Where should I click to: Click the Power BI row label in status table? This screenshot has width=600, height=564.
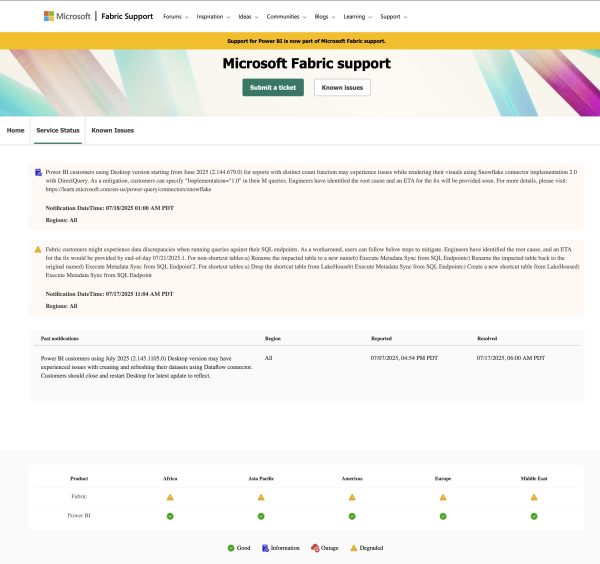pyautogui.click(x=79, y=516)
